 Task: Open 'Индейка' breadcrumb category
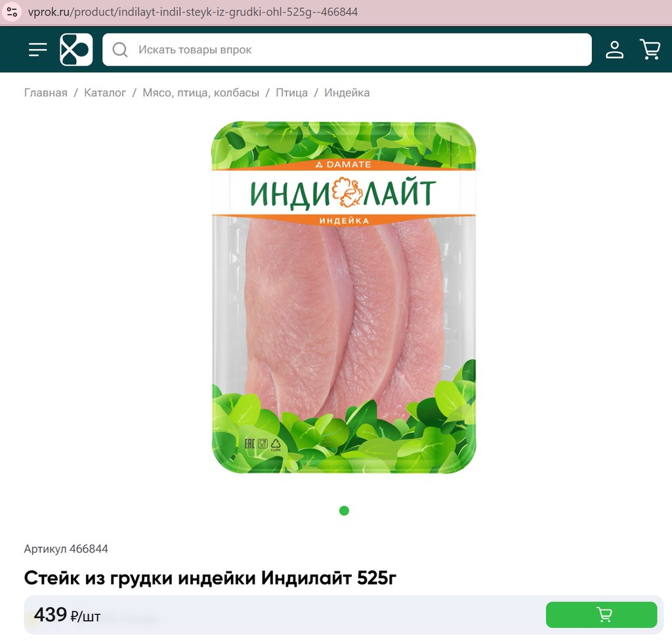[346, 93]
